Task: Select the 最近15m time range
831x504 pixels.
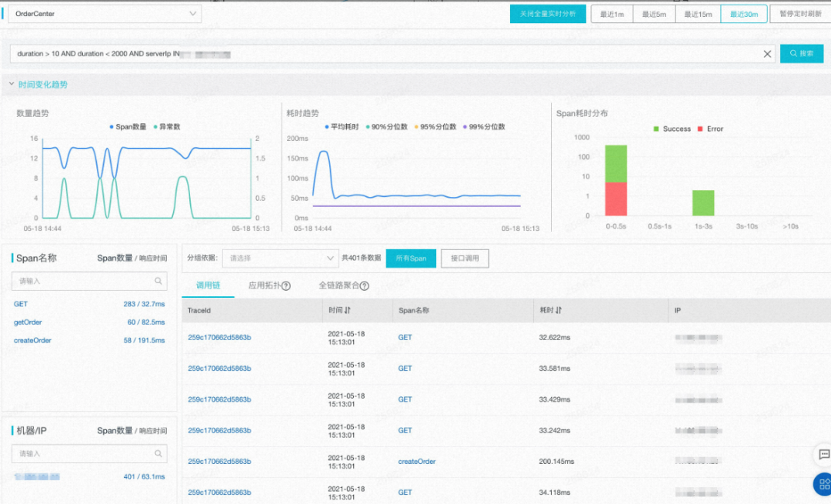Action: pos(698,15)
